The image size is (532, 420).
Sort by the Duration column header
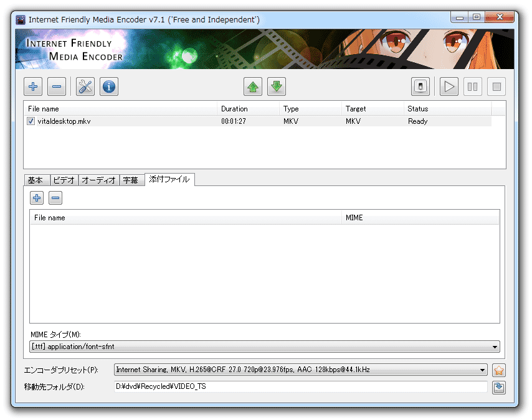[248, 109]
